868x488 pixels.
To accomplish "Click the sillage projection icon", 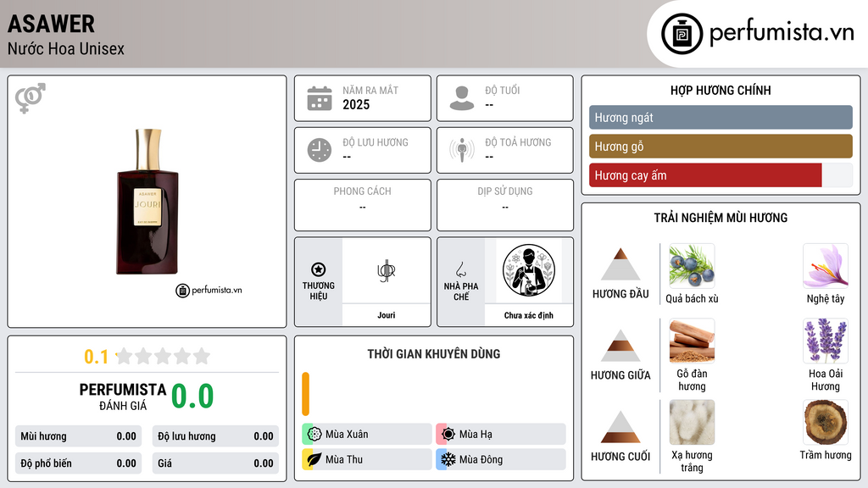I will coord(462,150).
